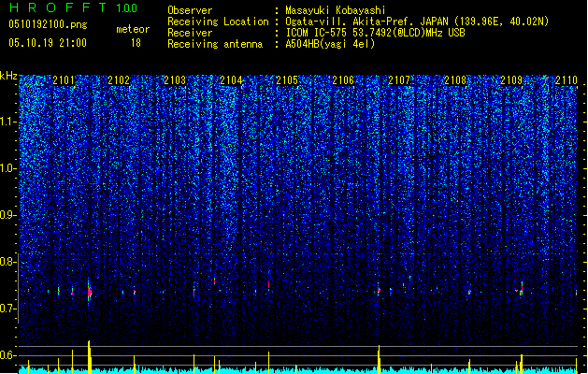
Task: Click the Receiver label
Action: 190,33
